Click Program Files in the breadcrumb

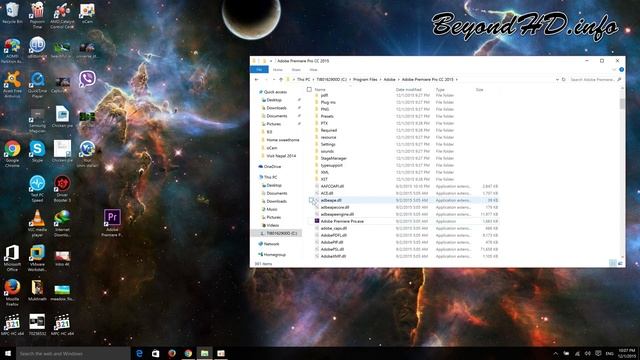click(x=365, y=80)
